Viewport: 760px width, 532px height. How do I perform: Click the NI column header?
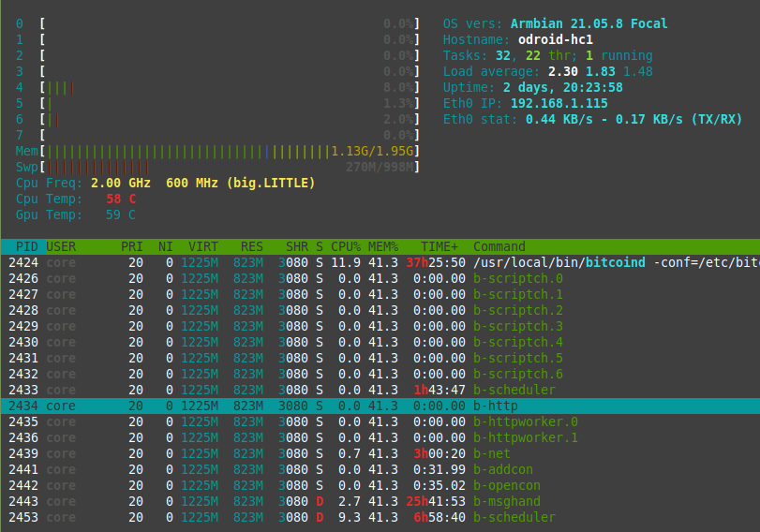pos(165,246)
